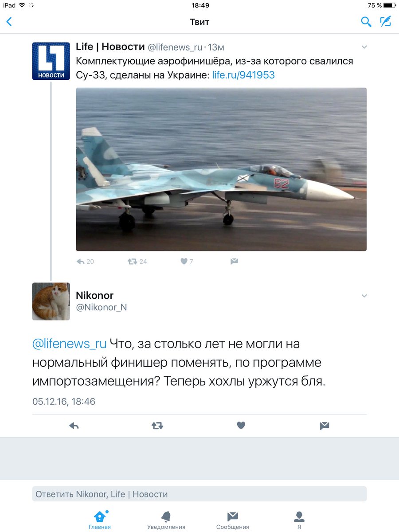Share Life Новости tweet via message icon

tap(234, 262)
